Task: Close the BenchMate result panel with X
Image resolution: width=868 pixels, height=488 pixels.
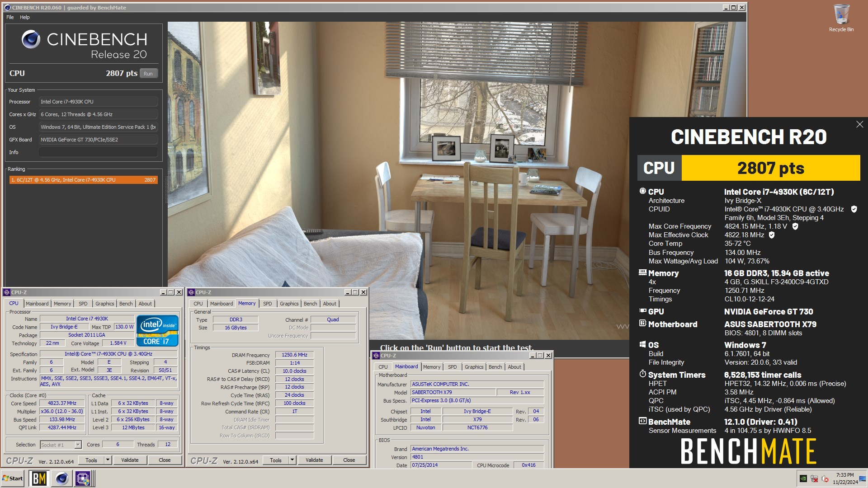Action: 859,124
